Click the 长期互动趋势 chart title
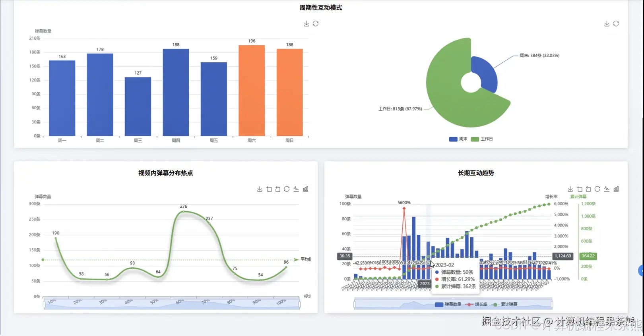This screenshot has height=336, width=644. [x=476, y=173]
